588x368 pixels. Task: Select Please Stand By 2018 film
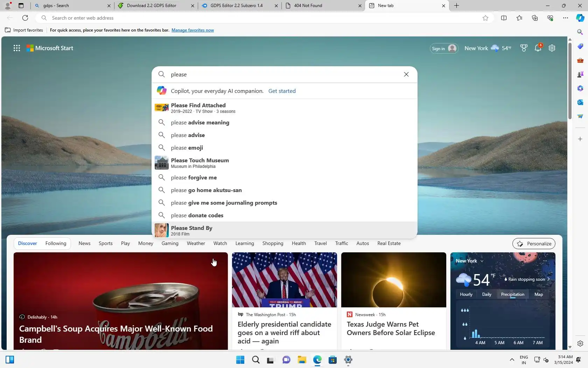[284, 230]
